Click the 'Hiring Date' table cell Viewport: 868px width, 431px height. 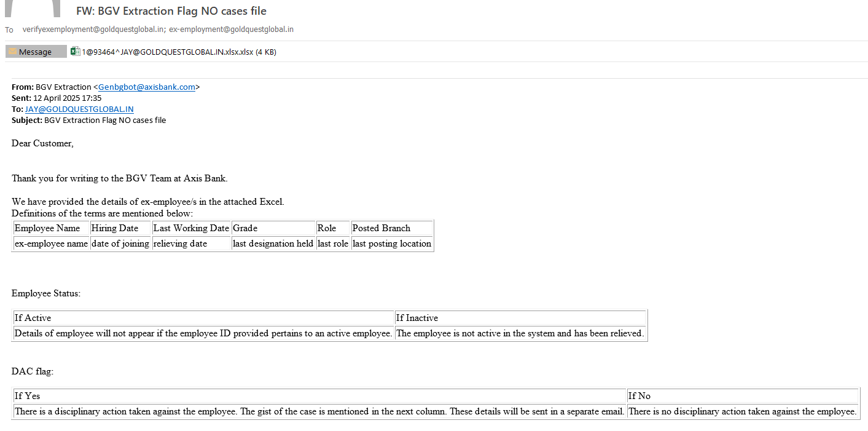[x=120, y=228]
